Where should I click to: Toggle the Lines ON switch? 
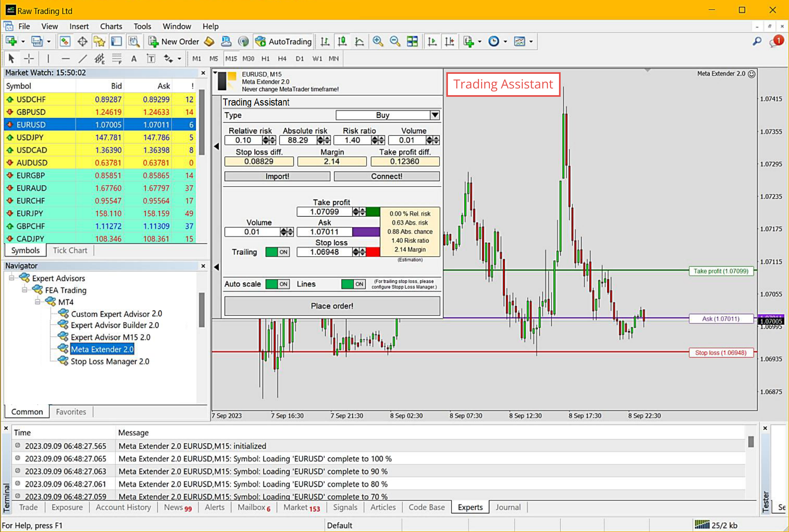(354, 284)
